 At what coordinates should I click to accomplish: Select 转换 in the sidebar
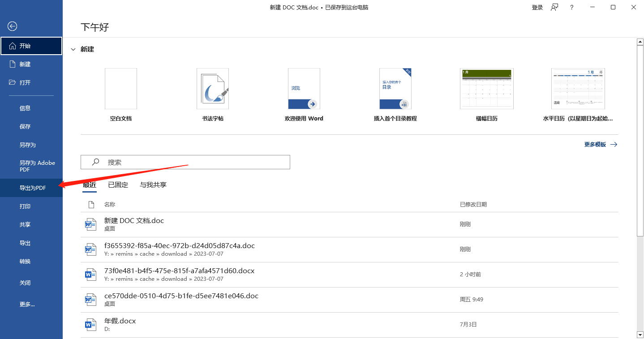click(x=31, y=262)
